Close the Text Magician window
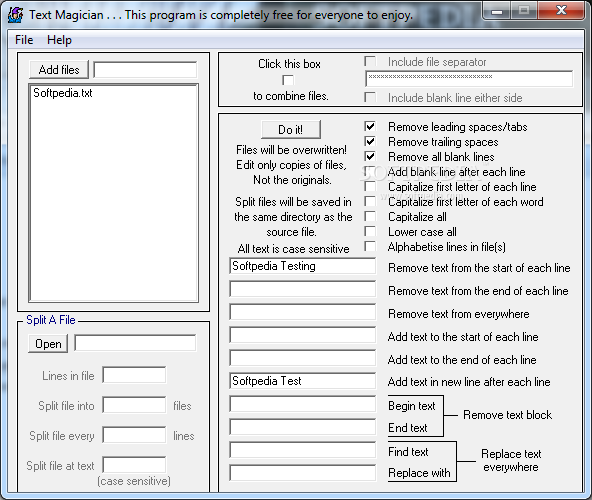This screenshot has width=592, height=500. coord(561,11)
